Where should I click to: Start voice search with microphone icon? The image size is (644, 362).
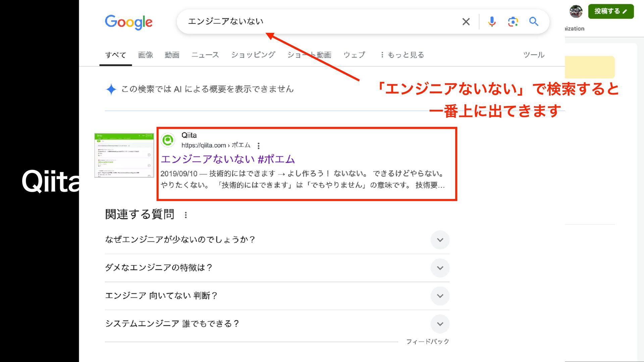[492, 22]
